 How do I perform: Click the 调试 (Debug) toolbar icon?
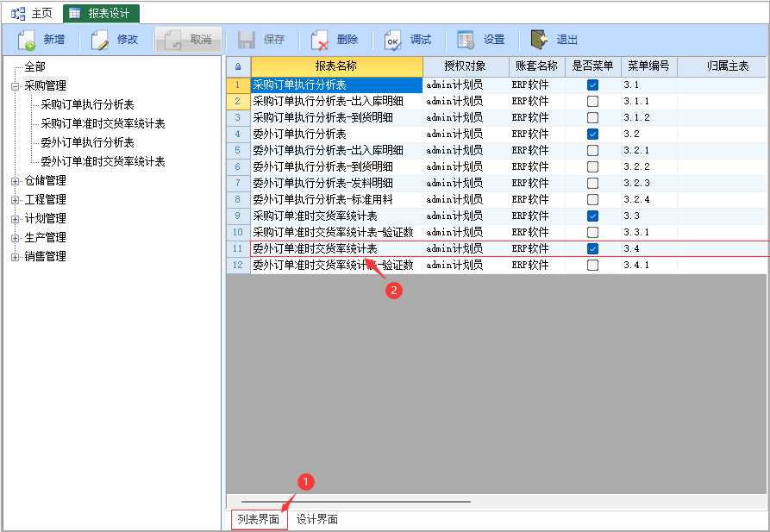tap(393, 40)
